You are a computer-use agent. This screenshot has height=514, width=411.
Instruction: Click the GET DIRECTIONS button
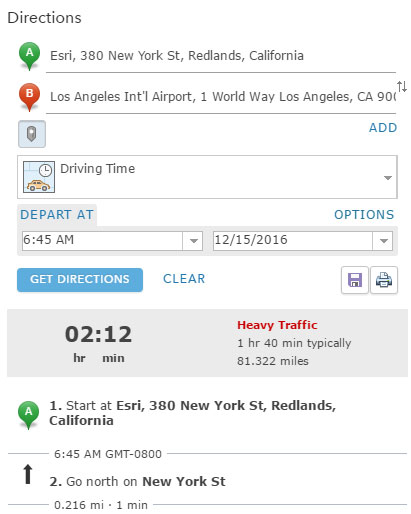[x=80, y=280]
